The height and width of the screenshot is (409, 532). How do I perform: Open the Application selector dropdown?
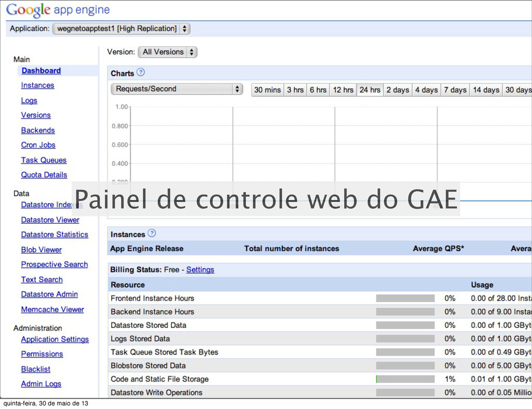(x=121, y=29)
